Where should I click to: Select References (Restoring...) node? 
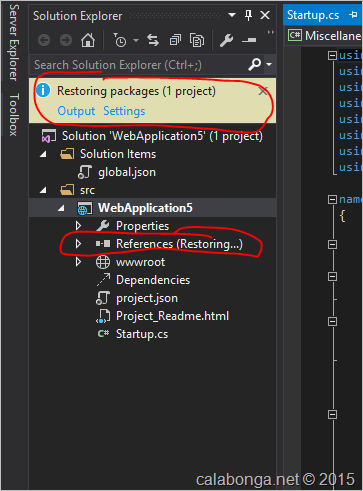pyautogui.click(x=179, y=244)
